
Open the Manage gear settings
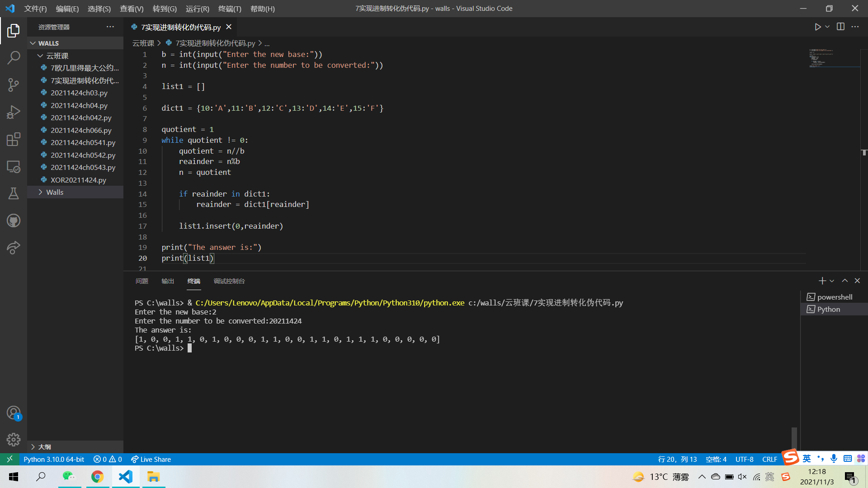coord(14,439)
